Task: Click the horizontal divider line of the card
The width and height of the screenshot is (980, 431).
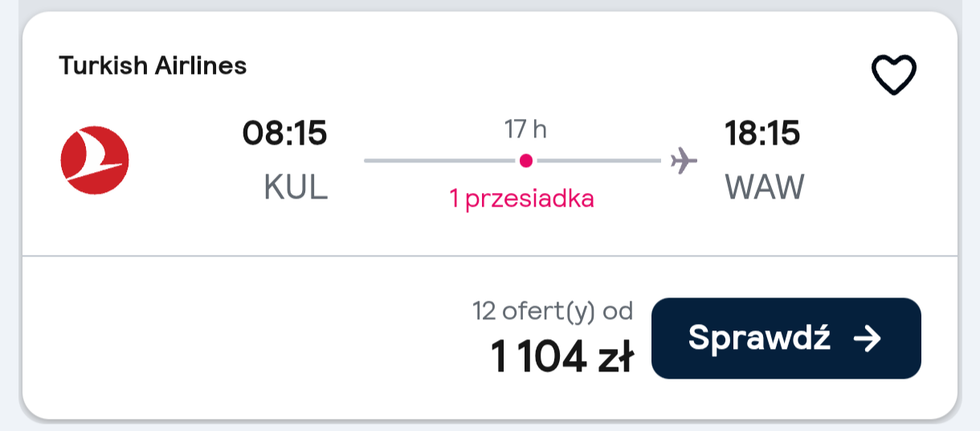Action: (490, 257)
